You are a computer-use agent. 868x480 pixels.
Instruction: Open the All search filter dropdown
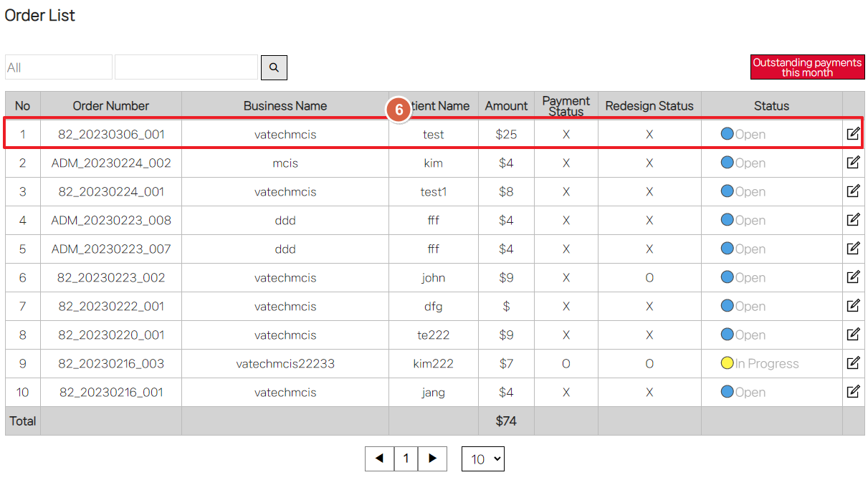pos(58,67)
